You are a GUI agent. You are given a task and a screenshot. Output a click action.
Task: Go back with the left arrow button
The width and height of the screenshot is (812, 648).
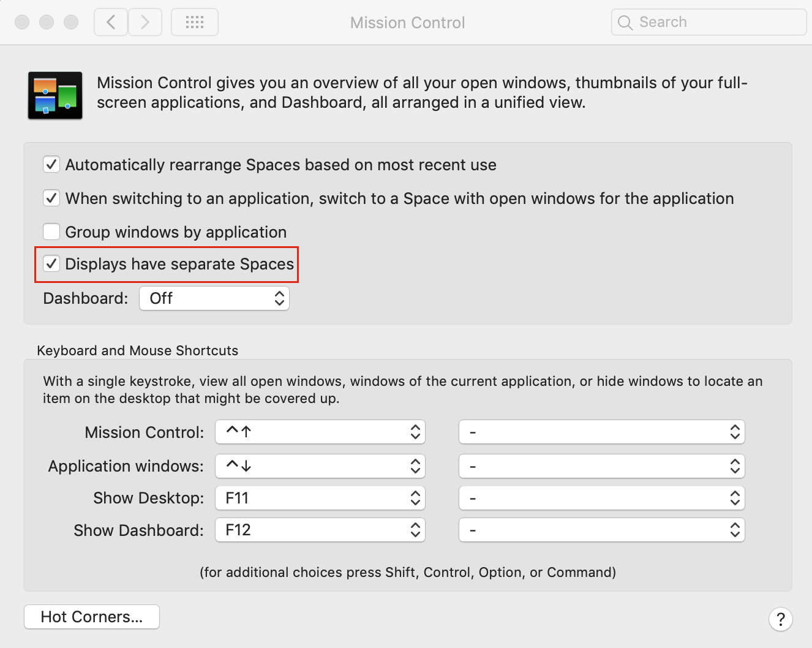coord(111,23)
